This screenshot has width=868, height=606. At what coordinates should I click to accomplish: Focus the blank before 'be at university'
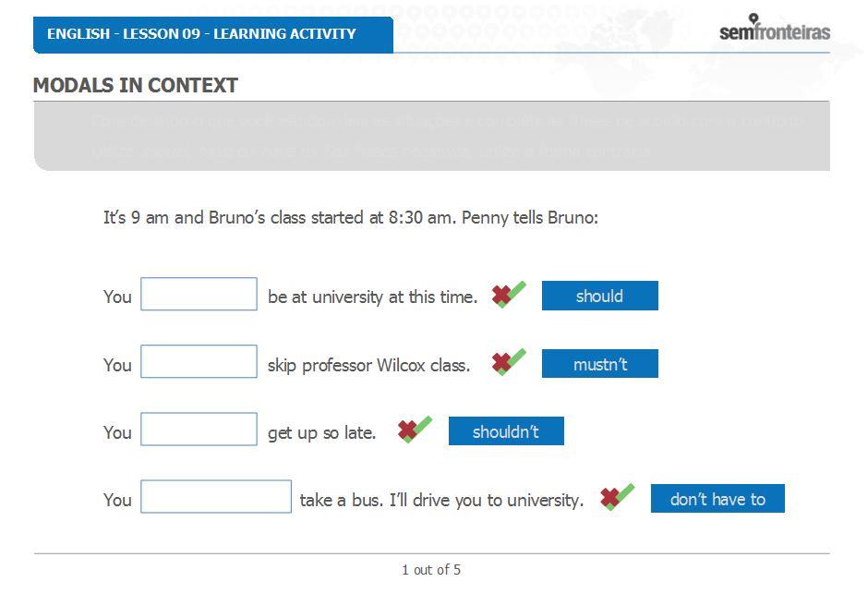[x=199, y=294]
